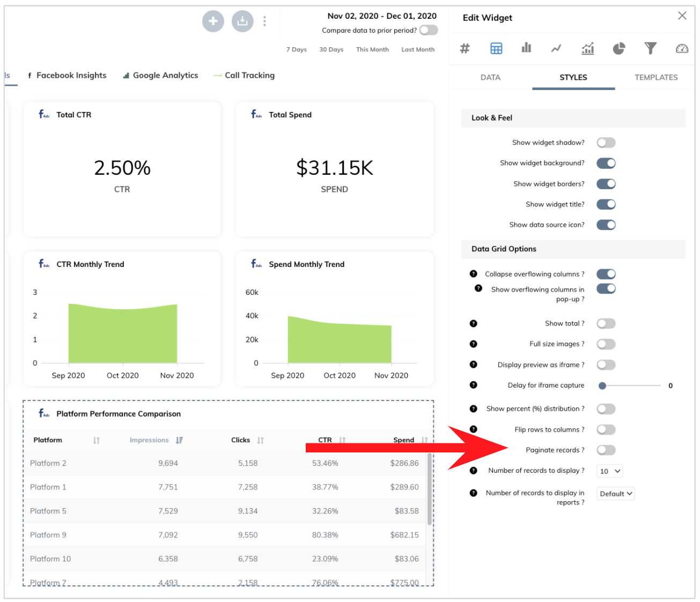This screenshot has height=602, width=700.
Task: Sort table by CTR column arrows
Action: click(342, 440)
